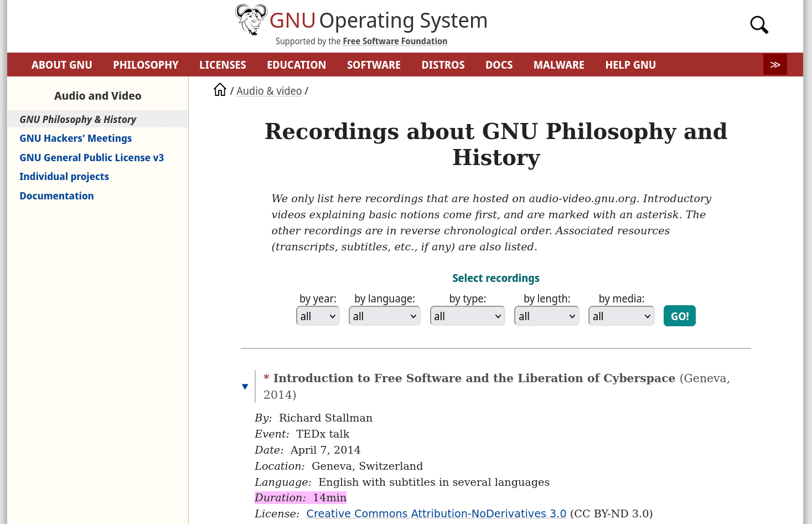Click the Audio & video breadcrumb link
The width and height of the screenshot is (812, 524).
(x=269, y=91)
